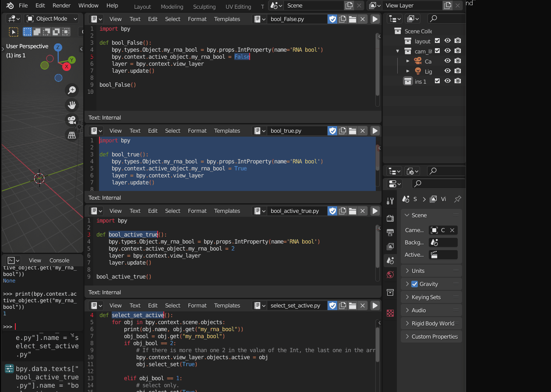Unlink the bool_true.py text block
The height and width of the screenshot is (392, 551).
pyautogui.click(x=362, y=131)
